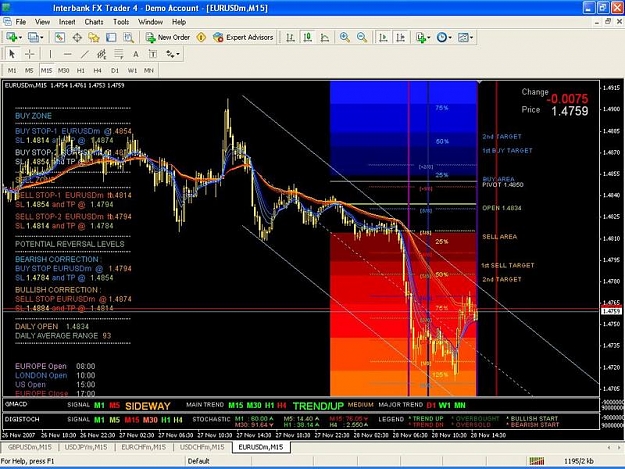Click the 1.4759 price label on scale
This screenshot has height=469, width=625.
pos(611,311)
